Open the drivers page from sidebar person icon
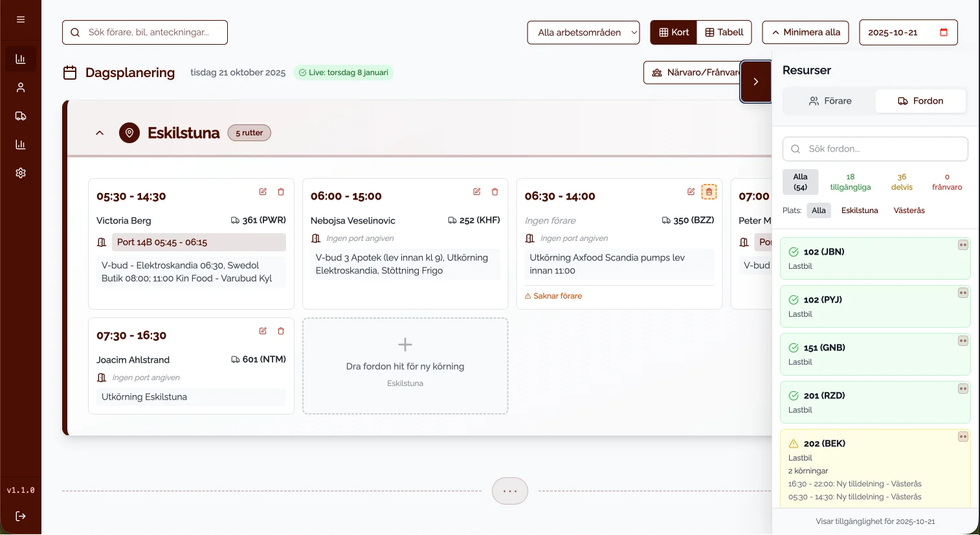Image resolution: width=980 pixels, height=535 pixels. [x=21, y=87]
